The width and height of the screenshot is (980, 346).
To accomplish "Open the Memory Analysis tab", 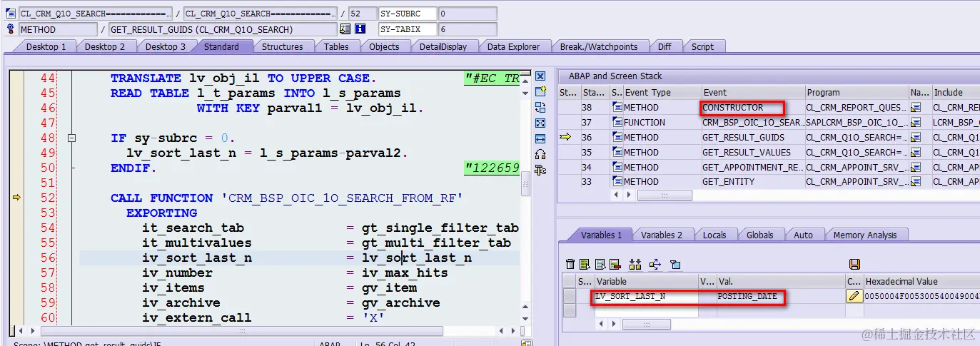I will pyautogui.click(x=865, y=235).
